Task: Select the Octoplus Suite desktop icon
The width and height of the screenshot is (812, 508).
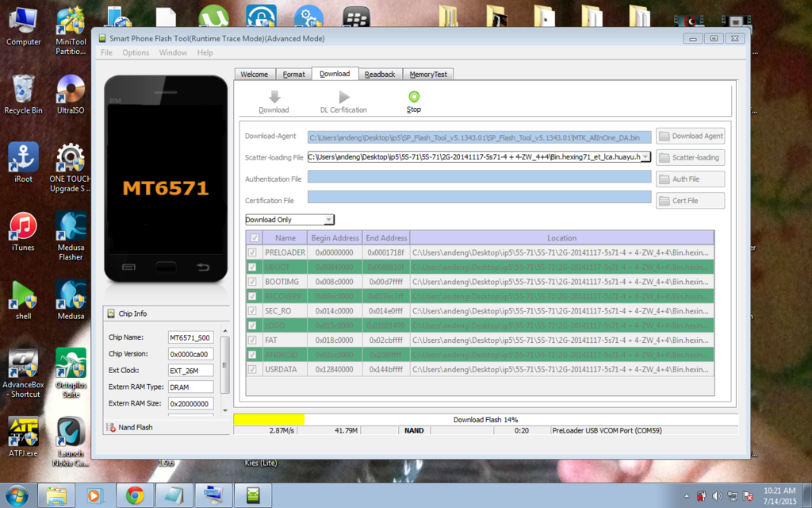Action: pyautogui.click(x=71, y=373)
